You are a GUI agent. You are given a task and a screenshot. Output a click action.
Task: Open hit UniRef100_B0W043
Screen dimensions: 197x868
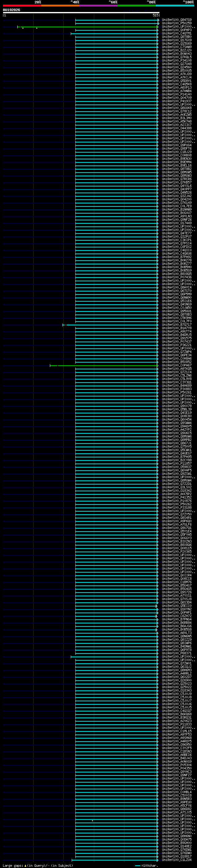point(176,54)
